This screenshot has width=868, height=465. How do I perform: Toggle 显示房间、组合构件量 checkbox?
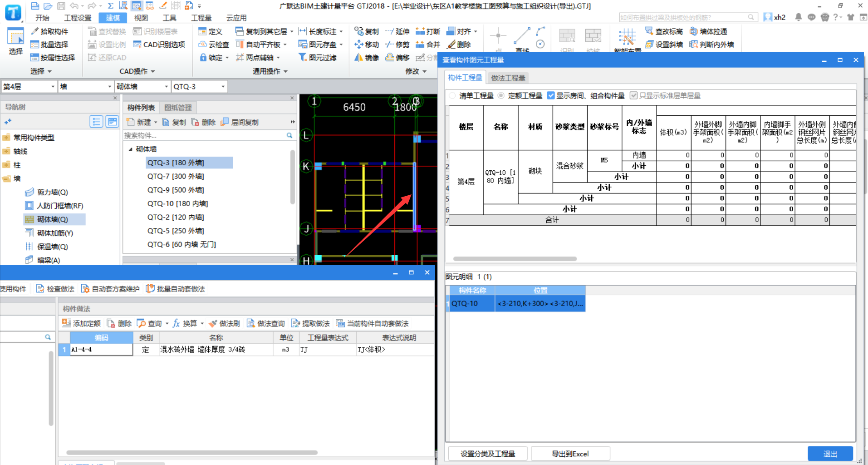click(551, 96)
